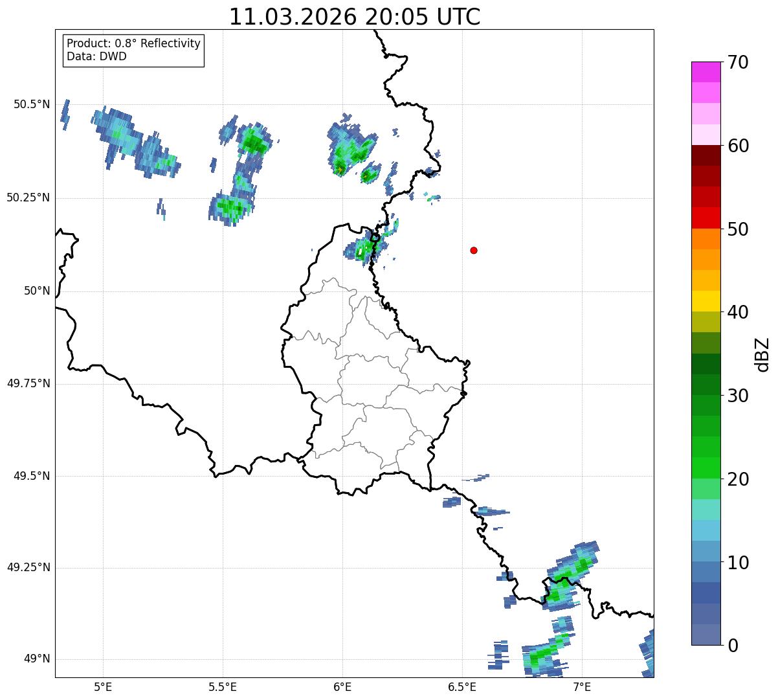
Task: Click the 6°E longitude label
Action: click(x=342, y=686)
